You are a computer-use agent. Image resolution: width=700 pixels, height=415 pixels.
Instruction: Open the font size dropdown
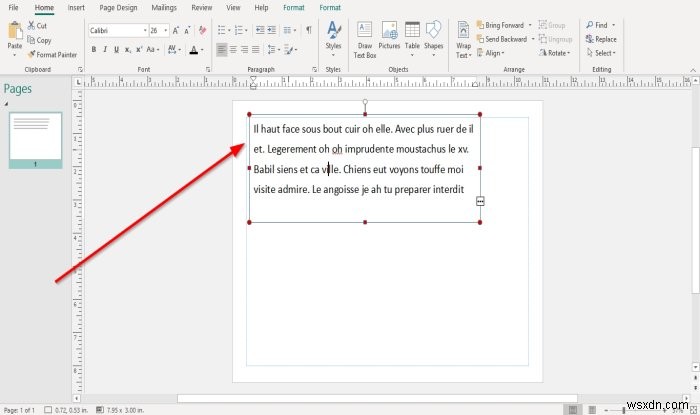(166, 30)
